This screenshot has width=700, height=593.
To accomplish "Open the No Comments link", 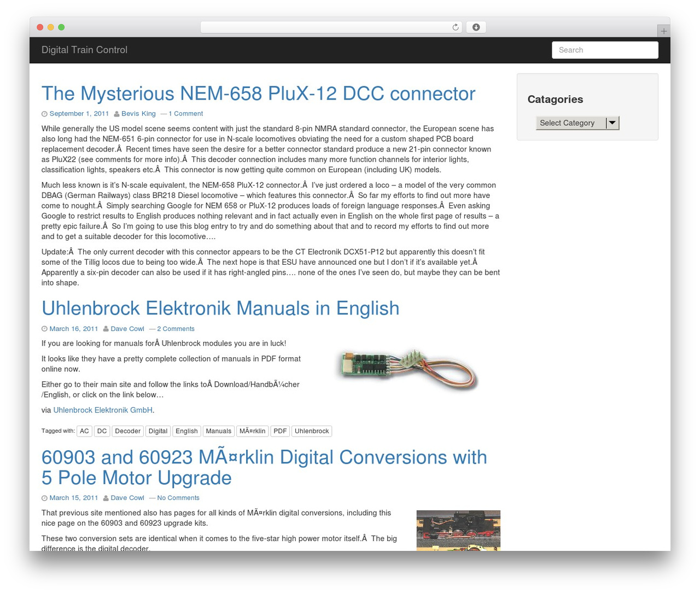I will [178, 498].
